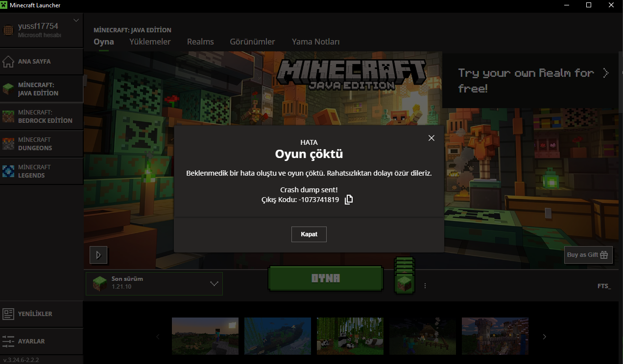The image size is (623, 364).
Task: Open Yenilikler news section
Action: point(42,314)
